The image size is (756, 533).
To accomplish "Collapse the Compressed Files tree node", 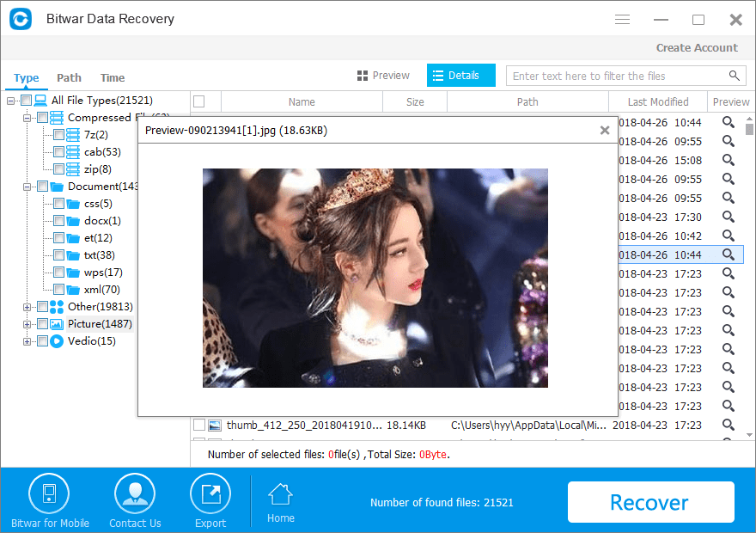I will click(x=27, y=118).
